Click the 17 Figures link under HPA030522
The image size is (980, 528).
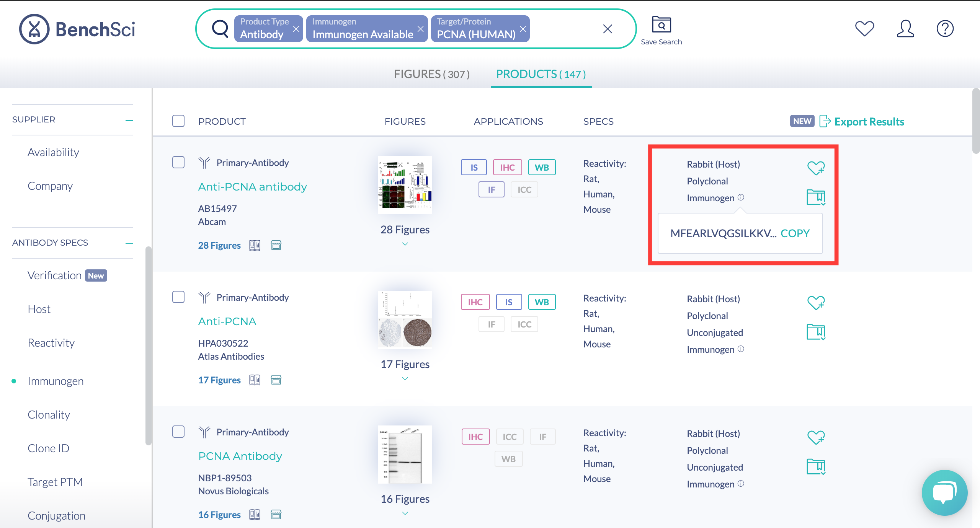(219, 380)
